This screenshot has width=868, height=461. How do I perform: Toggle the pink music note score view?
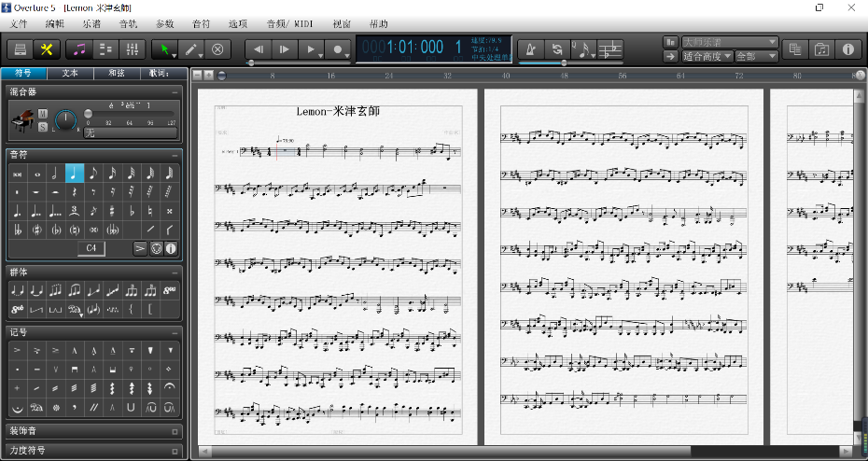coord(79,49)
